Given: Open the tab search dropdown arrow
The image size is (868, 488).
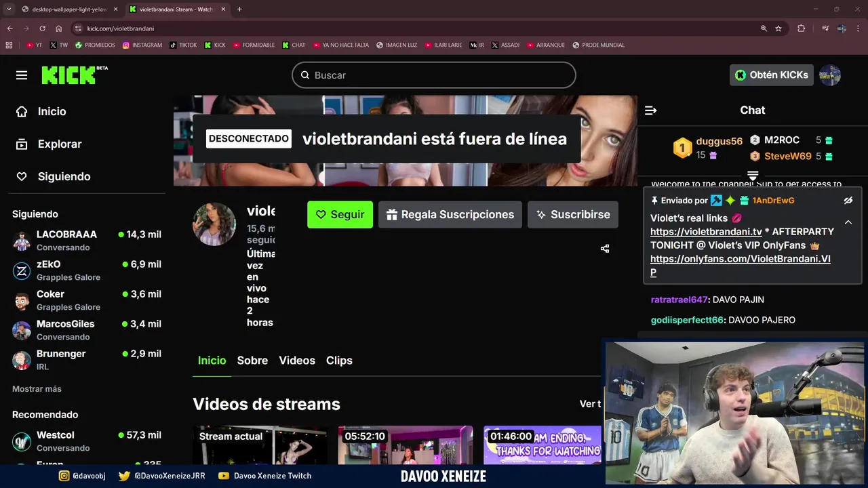Looking at the screenshot, I should (x=9, y=9).
